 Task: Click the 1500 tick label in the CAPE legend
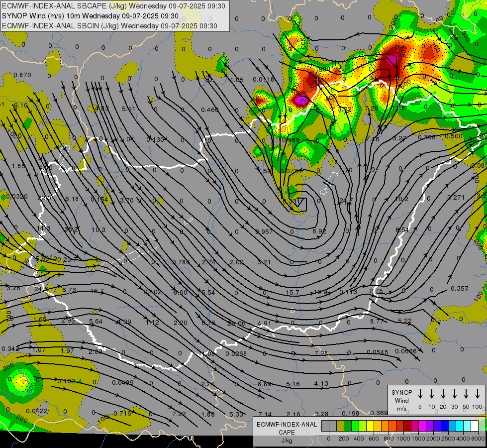click(418, 439)
